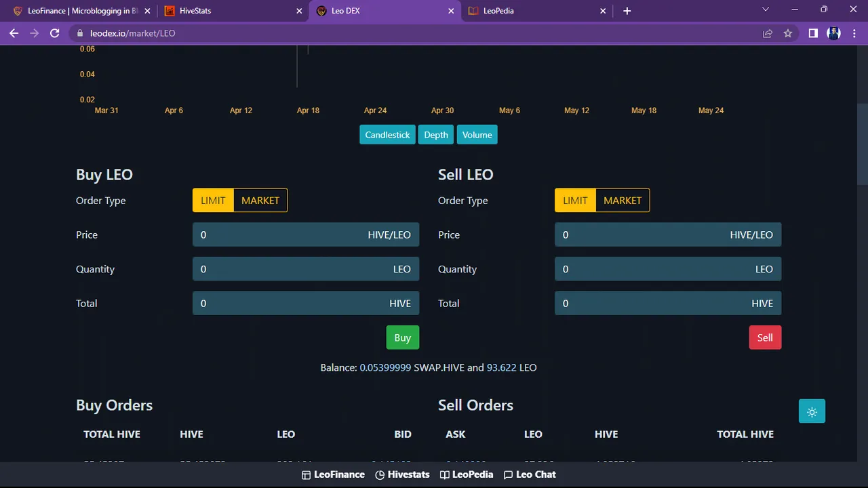Select LIMIT order type for Sell LEO
Screen dimensions: 868x488
click(575, 201)
